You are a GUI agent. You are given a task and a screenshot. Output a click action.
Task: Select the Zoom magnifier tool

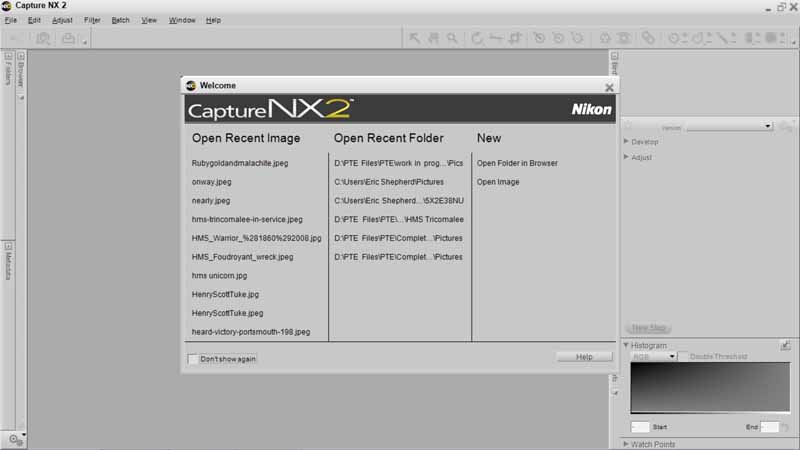pos(452,38)
